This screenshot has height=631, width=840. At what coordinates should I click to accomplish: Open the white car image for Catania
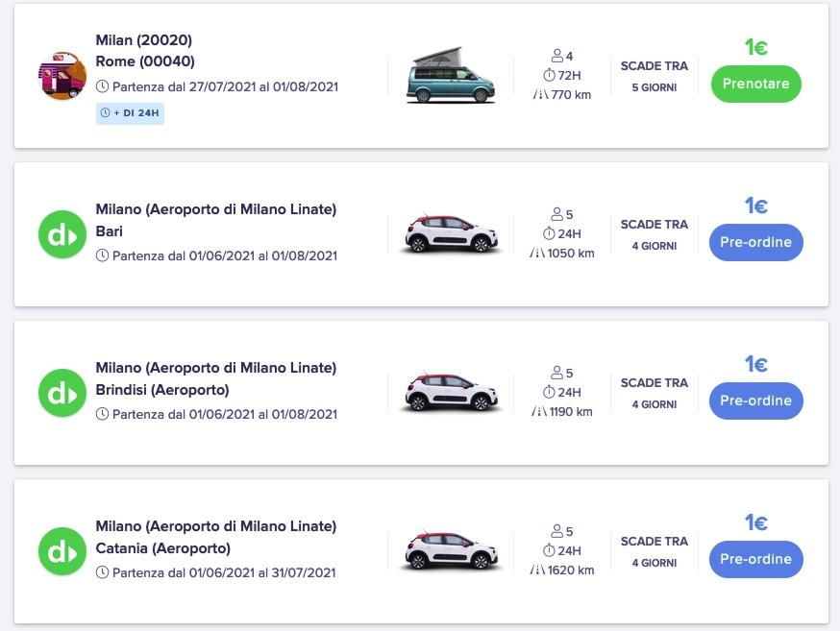click(x=452, y=551)
